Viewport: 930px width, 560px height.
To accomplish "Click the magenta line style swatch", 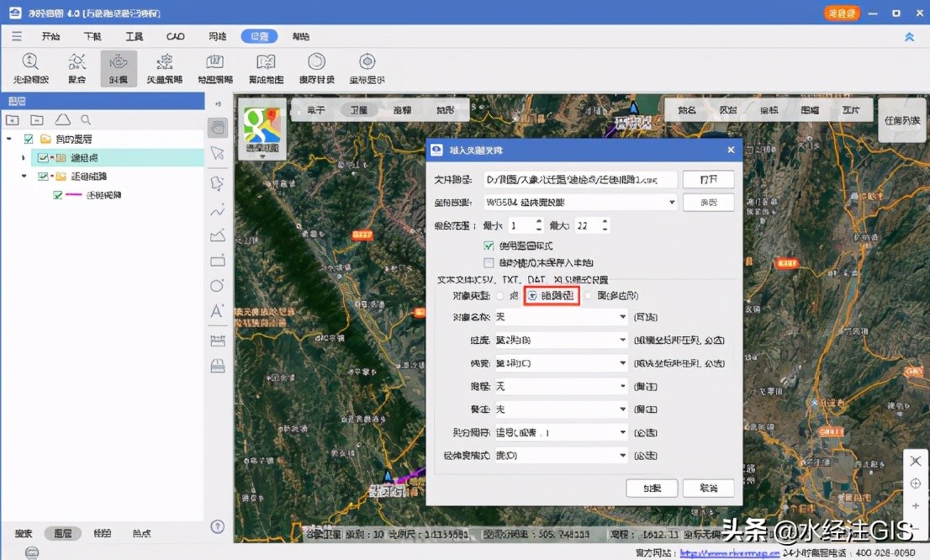I will [73, 194].
